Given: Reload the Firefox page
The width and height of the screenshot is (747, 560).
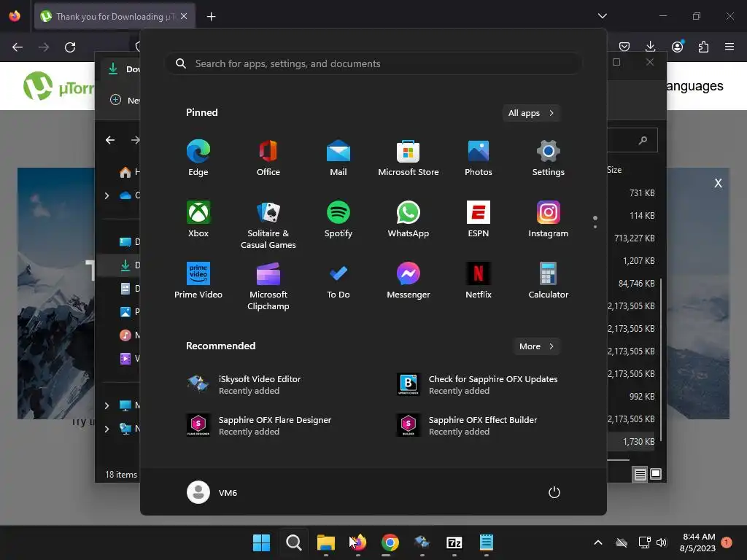Looking at the screenshot, I should (70, 47).
